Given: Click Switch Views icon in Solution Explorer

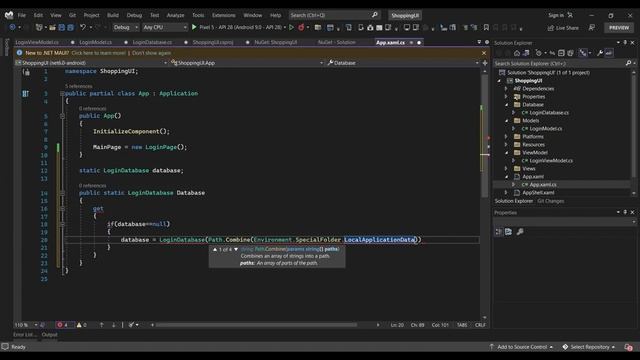Looking at the screenshot, I should 526,53.
